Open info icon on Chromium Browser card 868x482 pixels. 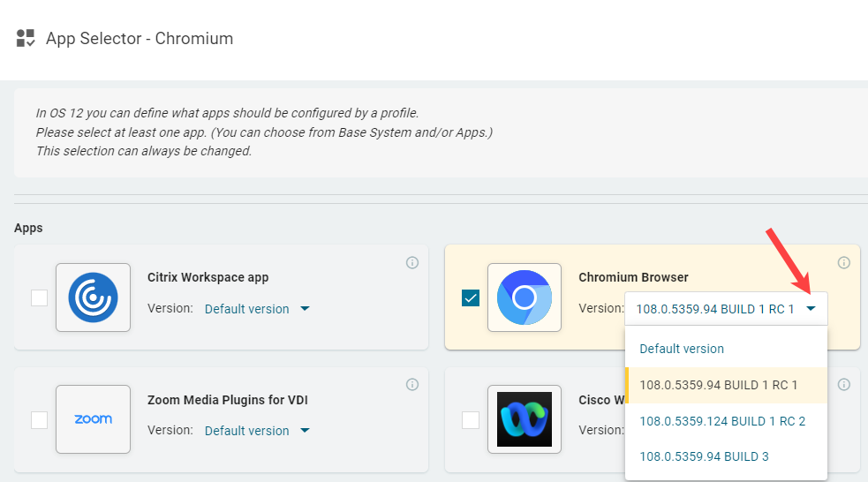point(843,263)
